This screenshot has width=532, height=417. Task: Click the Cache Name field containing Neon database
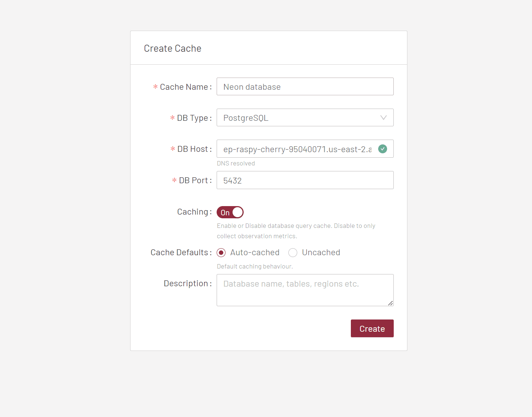pyautogui.click(x=305, y=86)
